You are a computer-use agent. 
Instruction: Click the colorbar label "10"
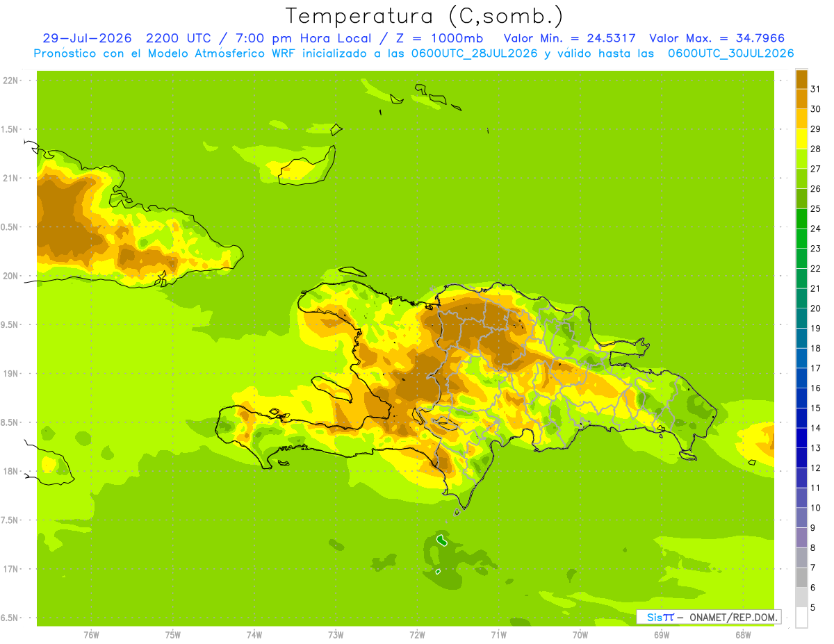[815, 508]
